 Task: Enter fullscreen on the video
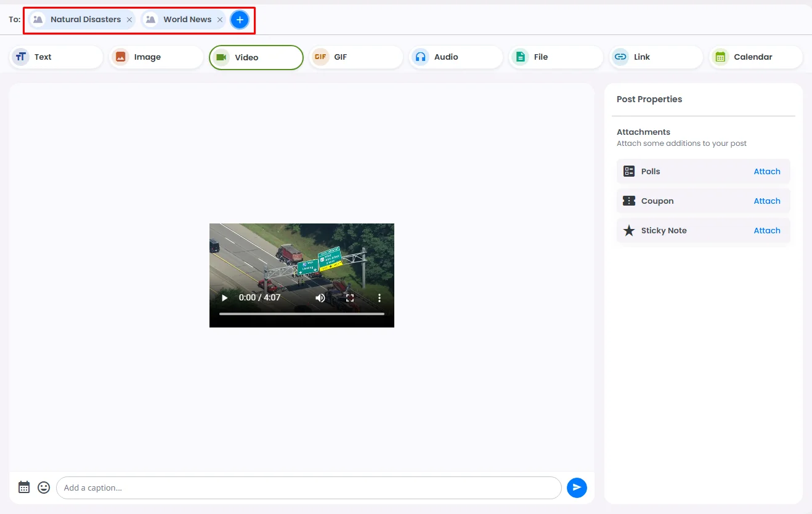coord(350,298)
